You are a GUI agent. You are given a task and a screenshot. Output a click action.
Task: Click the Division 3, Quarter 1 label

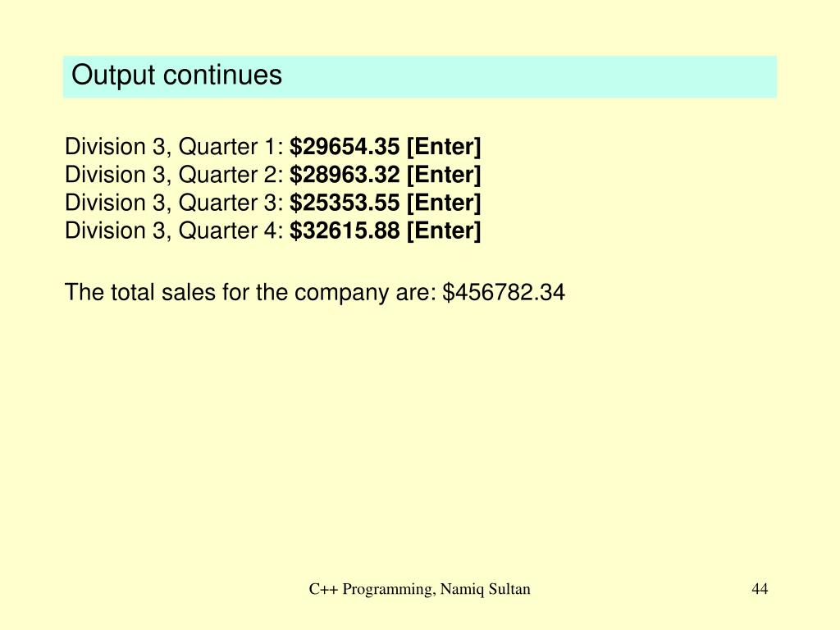(174, 147)
